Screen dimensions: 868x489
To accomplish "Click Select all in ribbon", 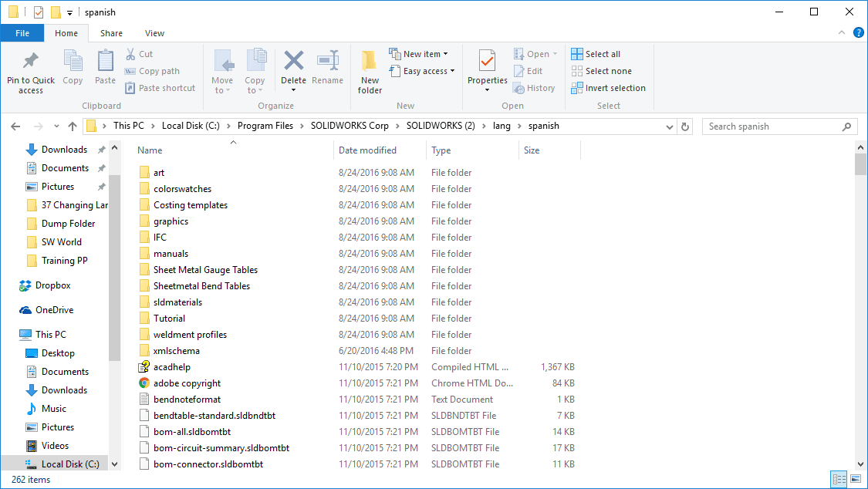I will click(x=596, y=54).
